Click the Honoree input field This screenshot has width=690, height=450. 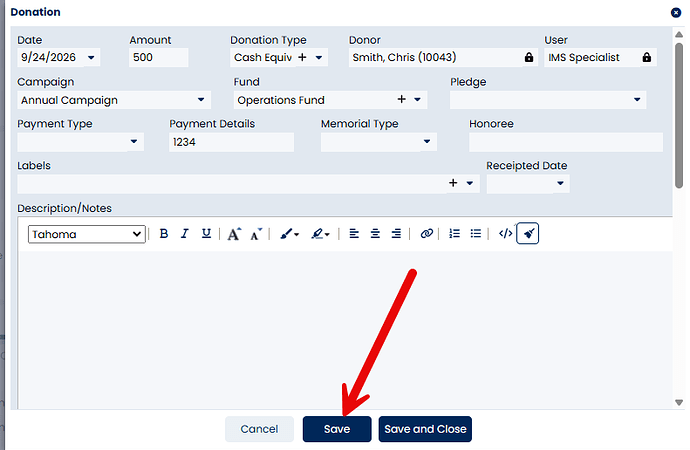[566, 142]
